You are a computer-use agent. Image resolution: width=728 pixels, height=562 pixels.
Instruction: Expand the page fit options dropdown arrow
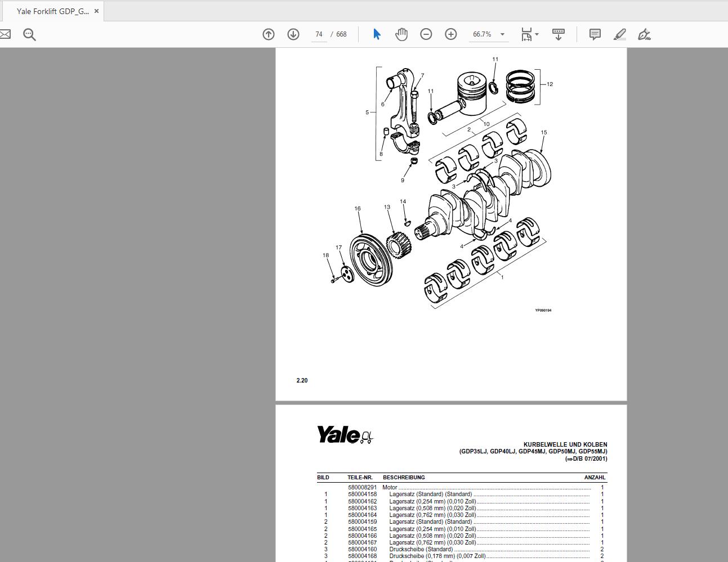click(x=537, y=34)
